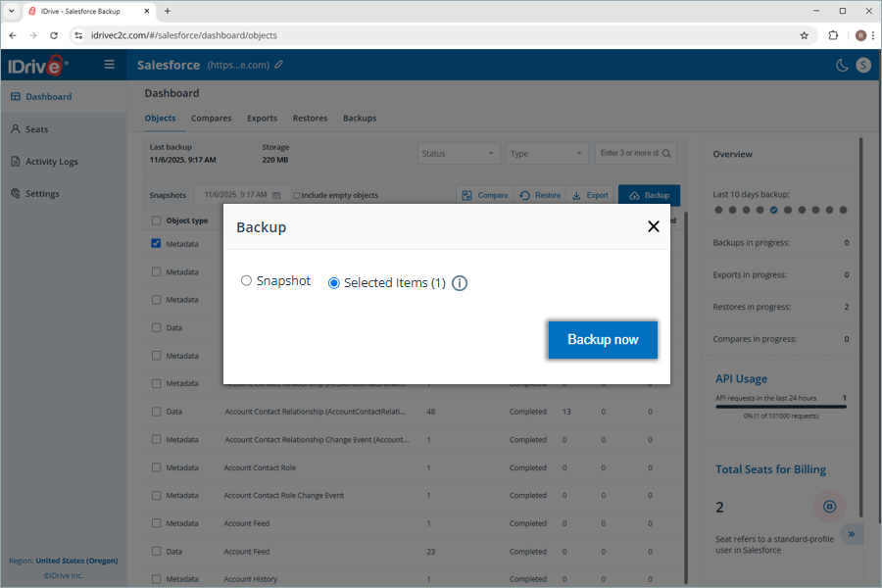Open the Type filter dropdown
The width and height of the screenshot is (882, 588).
click(546, 154)
